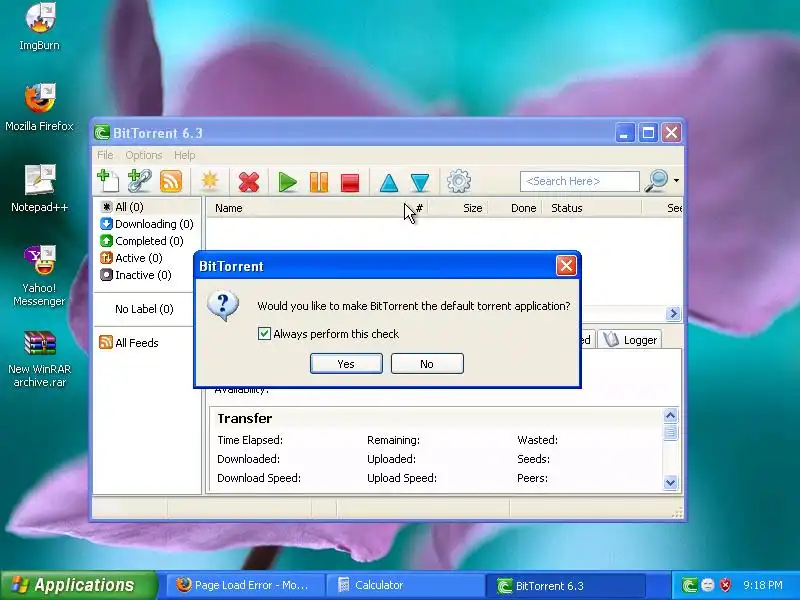Switch to the Logger tab
This screenshot has width=800, height=600.
630,340
